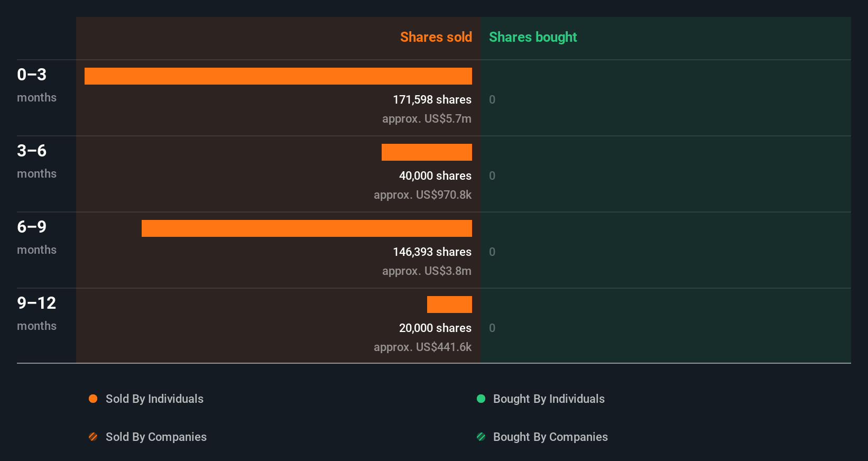
Task: Select the approx. US$441.6k value
Action: pyautogui.click(x=422, y=347)
